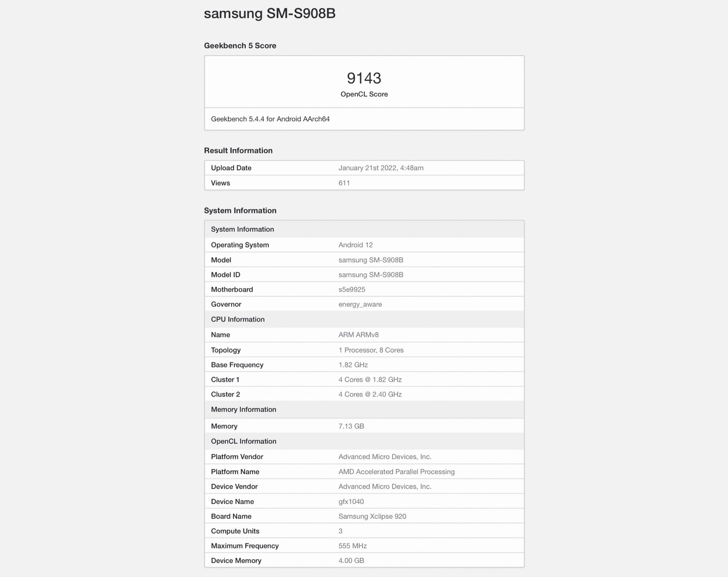
Task: Select AMD Accelerated Parallel Processing value
Action: [x=396, y=472]
